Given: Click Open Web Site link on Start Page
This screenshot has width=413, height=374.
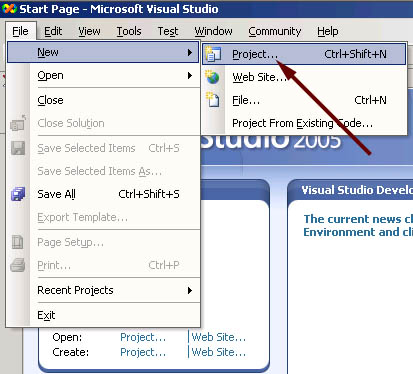Looking at the screenshot, I should [x=219, y=337].
